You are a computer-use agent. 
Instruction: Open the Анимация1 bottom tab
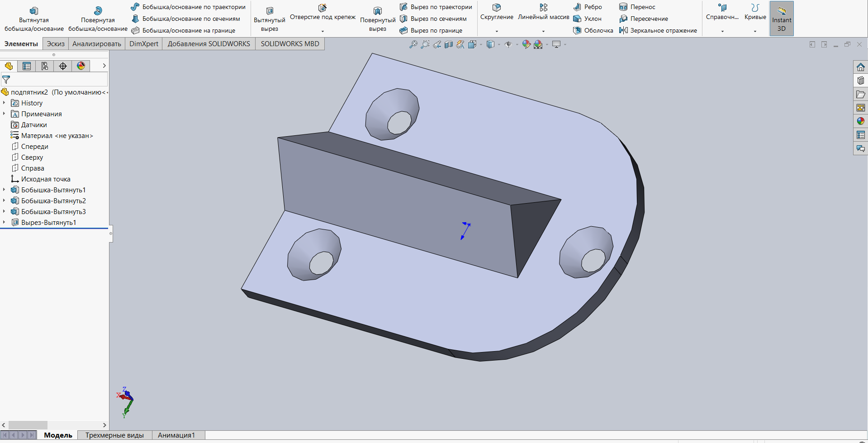tap(176, 435)
